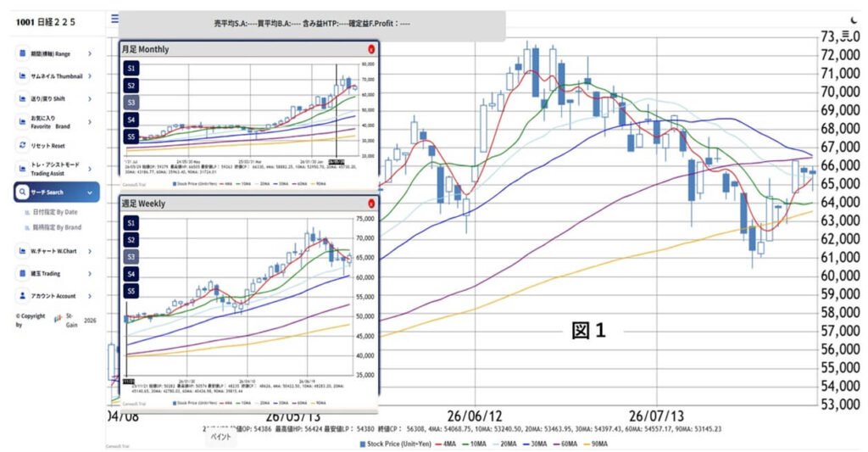Toggle dark mode moon icon
Viewport: 868px width, 452px height.
853,20
